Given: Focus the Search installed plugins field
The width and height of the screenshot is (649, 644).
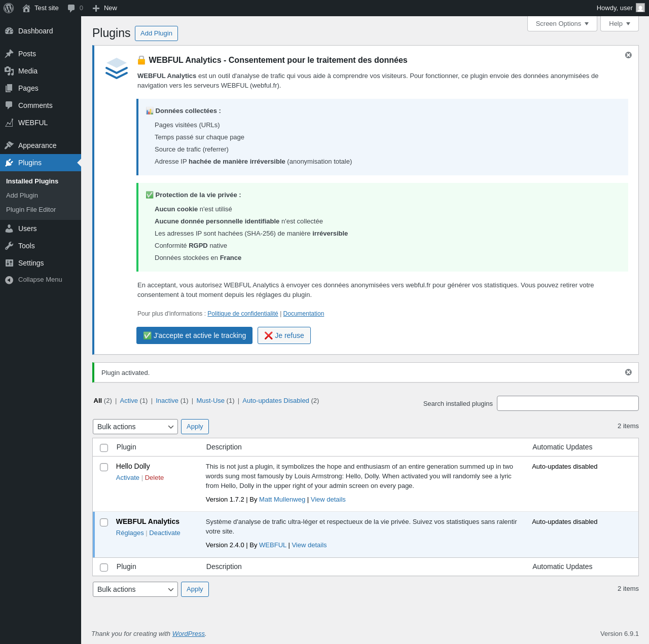Looking at the screenshot, I should pos(567,403).
